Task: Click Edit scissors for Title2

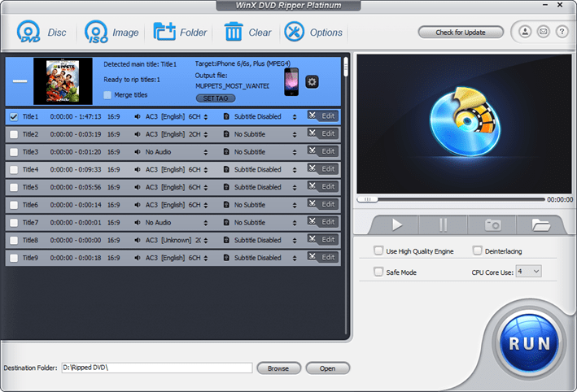Action: (323, 133)
